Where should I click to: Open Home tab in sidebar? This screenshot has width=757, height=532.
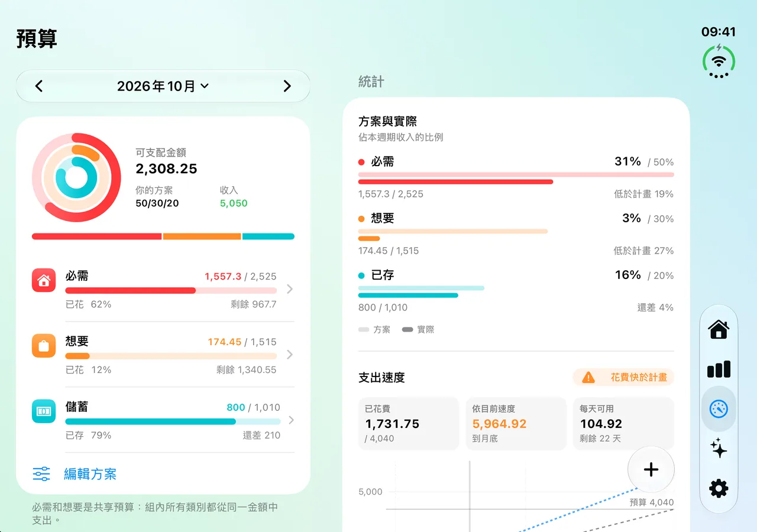(719, 329)
